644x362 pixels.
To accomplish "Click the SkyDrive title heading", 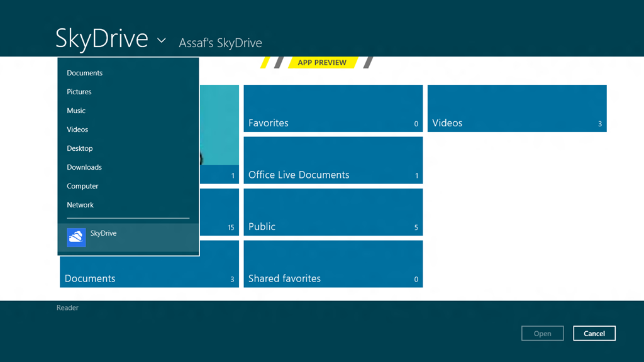I will pos(101,38).
